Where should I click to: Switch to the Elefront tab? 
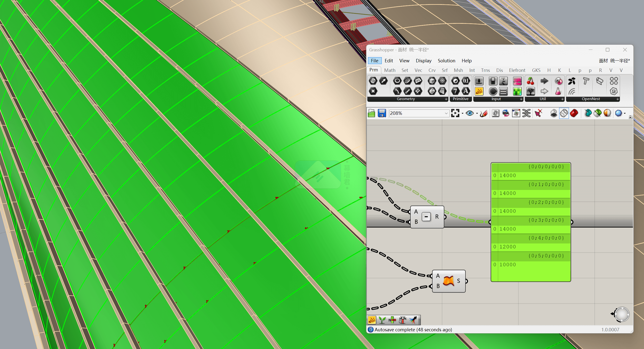coord(517,70)
